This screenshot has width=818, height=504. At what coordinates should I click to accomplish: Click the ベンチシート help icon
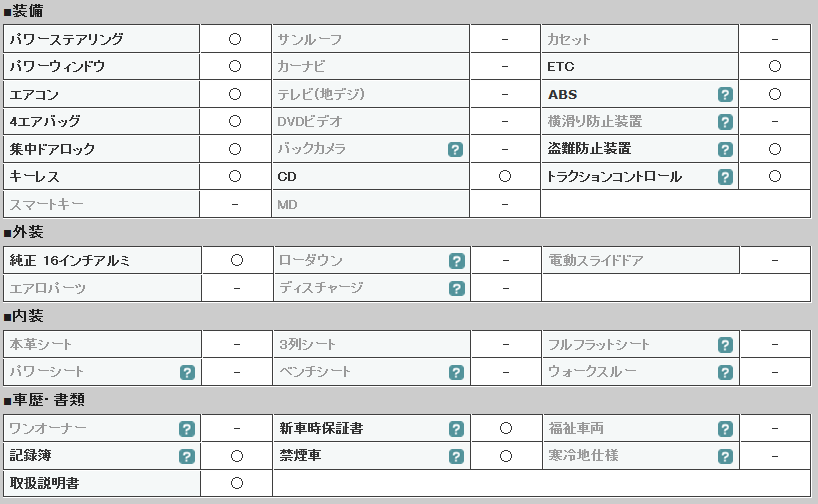click(456, 373)
